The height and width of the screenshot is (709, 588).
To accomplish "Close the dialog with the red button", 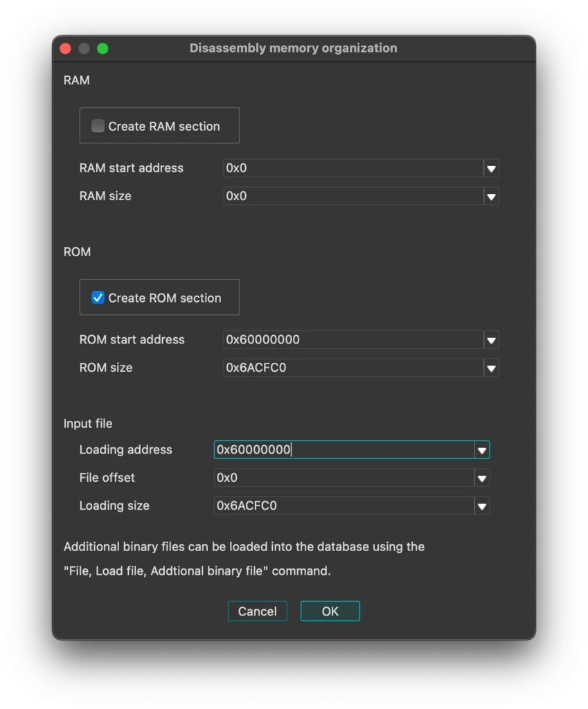I will 66,48.
